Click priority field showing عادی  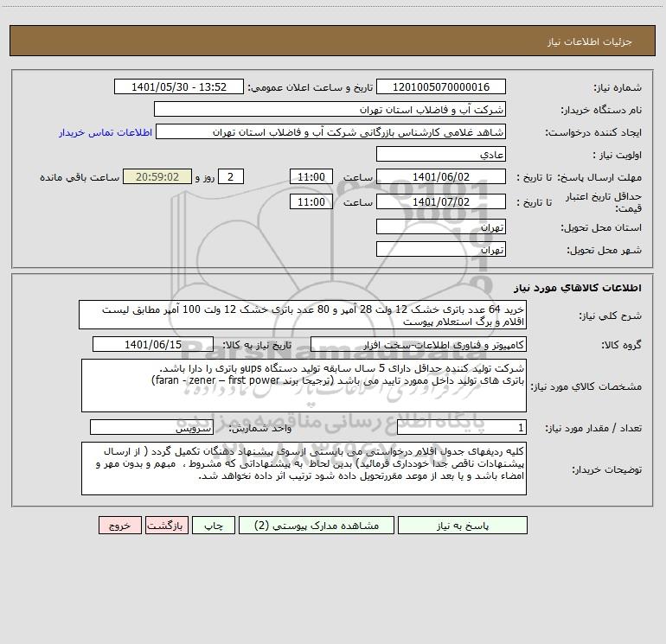coord(441,154)
